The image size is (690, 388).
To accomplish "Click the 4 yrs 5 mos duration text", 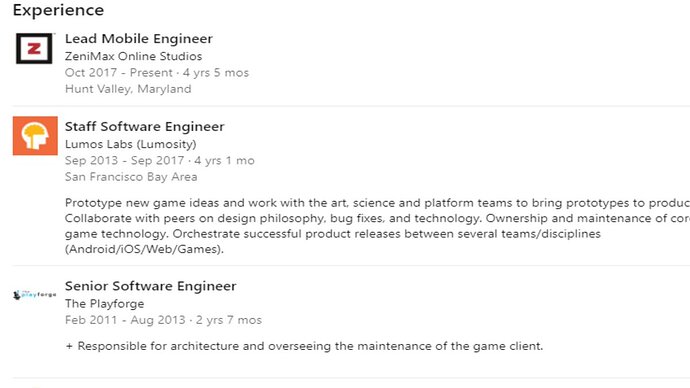I will click(216, 73).
